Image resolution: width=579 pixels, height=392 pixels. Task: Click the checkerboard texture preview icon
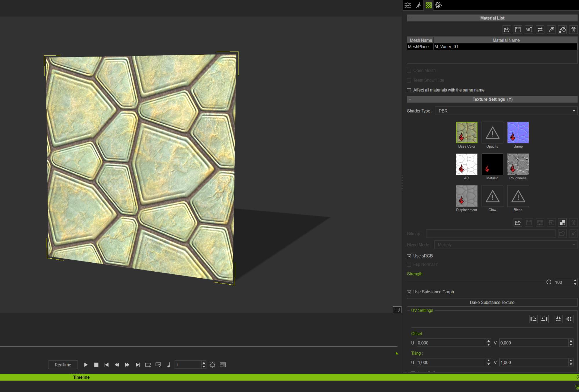point(562,222)
